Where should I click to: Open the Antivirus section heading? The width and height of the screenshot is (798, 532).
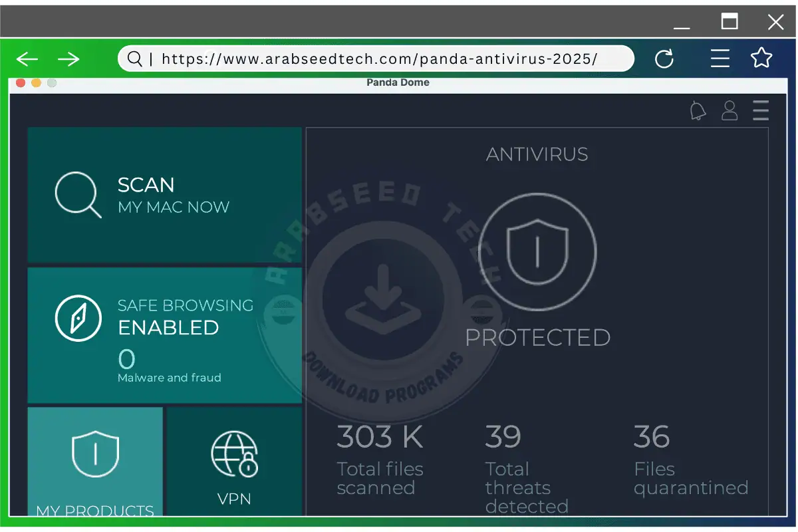pos(537,154)
